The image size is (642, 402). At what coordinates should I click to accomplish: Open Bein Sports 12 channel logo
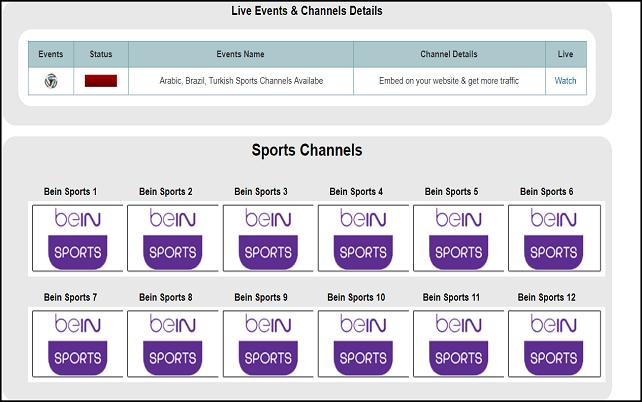coord(554,344)
